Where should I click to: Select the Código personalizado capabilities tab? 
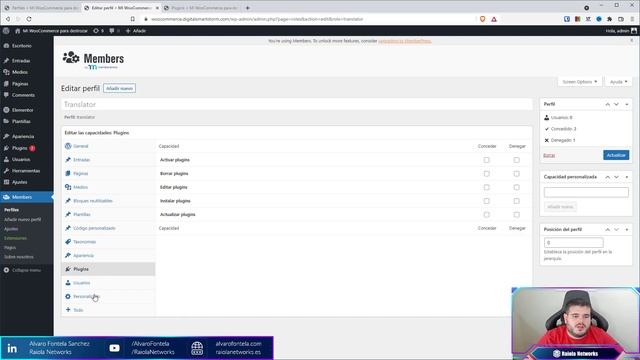point(109,228)
